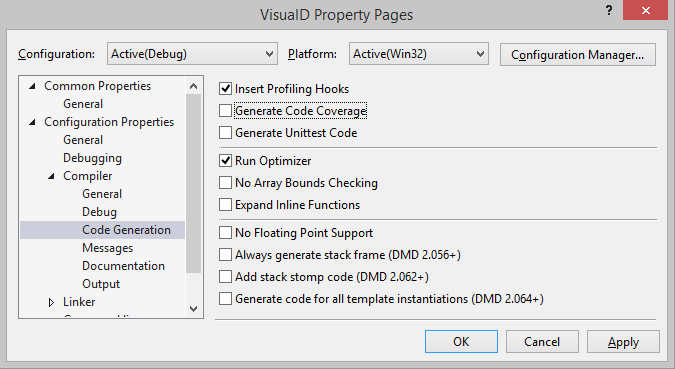Click the tree scrollbar thumb

pyautogui.click(x=194, y=183)
